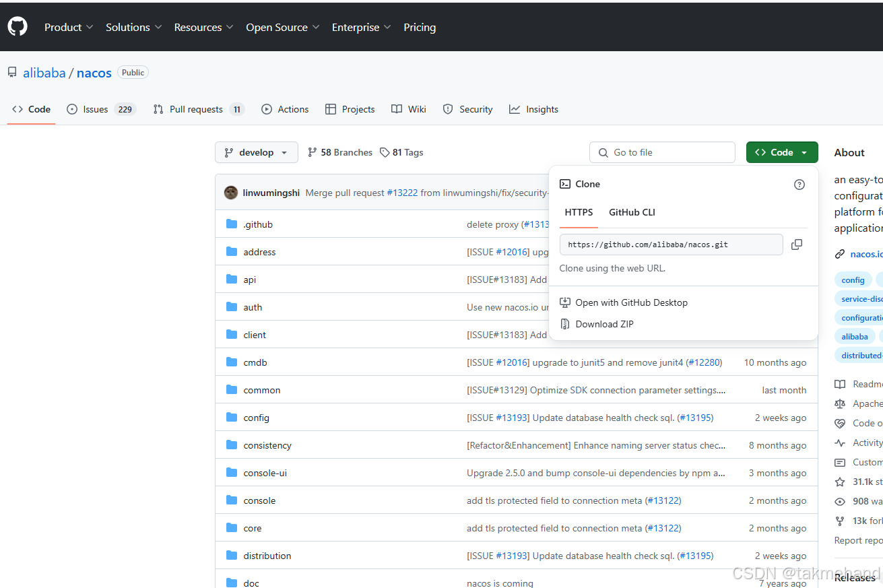883x588 pixels.
Task: Click the Download ZIP file icon
Action: pos(565,324)
